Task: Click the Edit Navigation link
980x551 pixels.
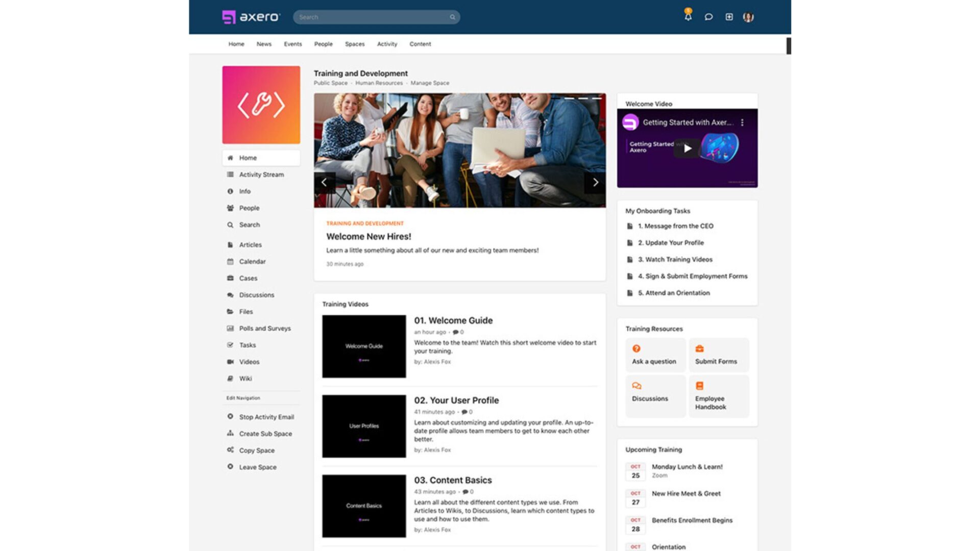Action: pyautogui.click(x=243, y=398)
